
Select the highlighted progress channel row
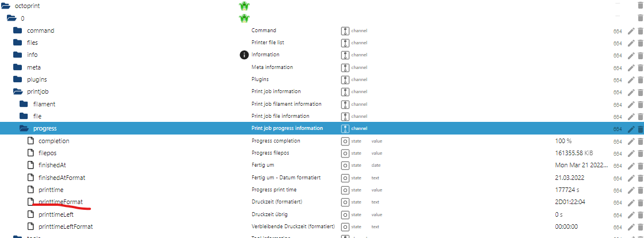(322, 128)
